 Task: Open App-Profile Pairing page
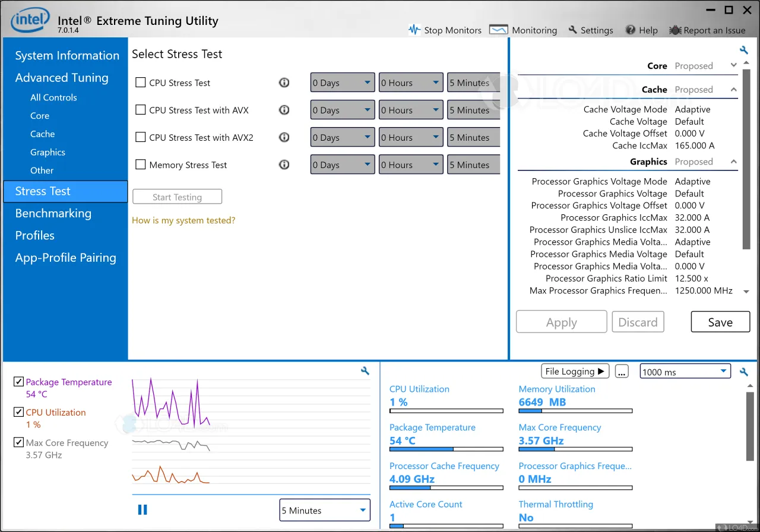click(65, 258)
